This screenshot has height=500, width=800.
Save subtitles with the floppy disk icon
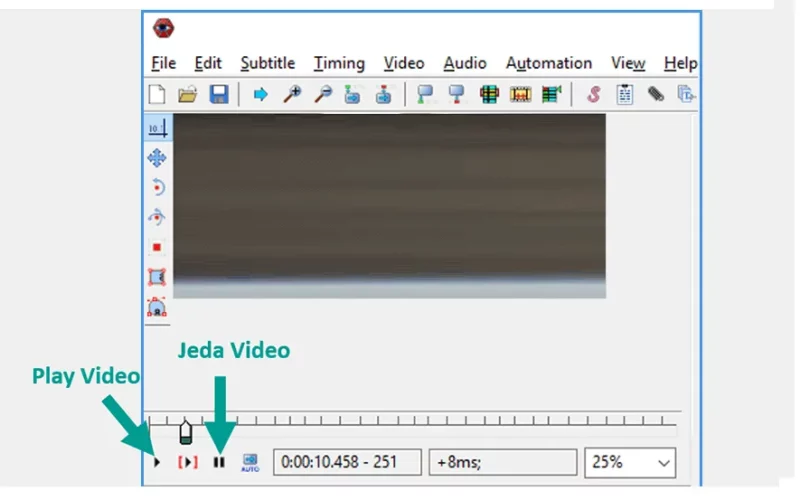pos(219,94)
